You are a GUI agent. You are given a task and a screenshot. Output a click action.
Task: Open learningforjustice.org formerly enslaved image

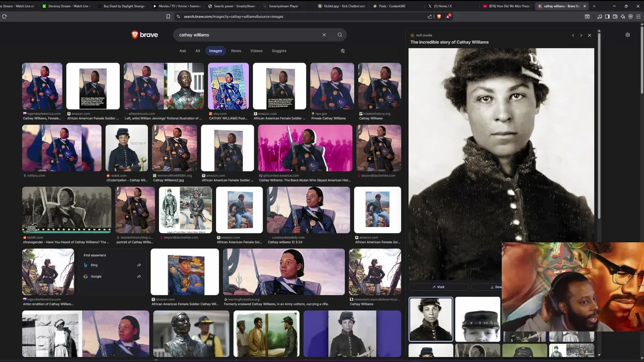point(284,272)
